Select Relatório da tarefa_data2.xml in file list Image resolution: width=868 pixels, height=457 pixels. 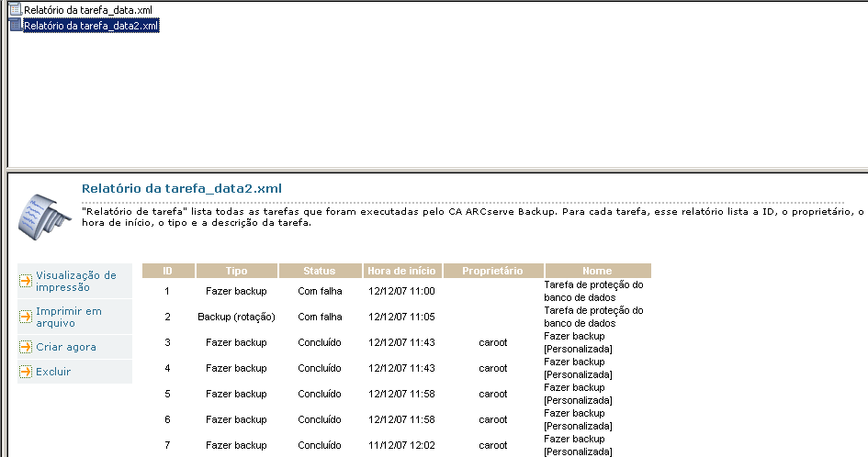click(x=91, y=26)
